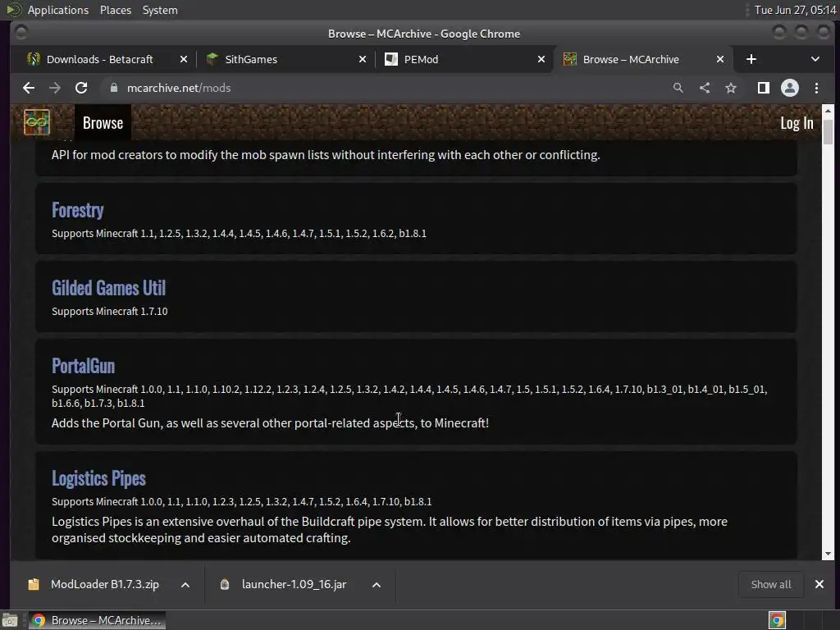Click the scrollbar down arrow
Screen dimensions: 840x630
point(828,554)
